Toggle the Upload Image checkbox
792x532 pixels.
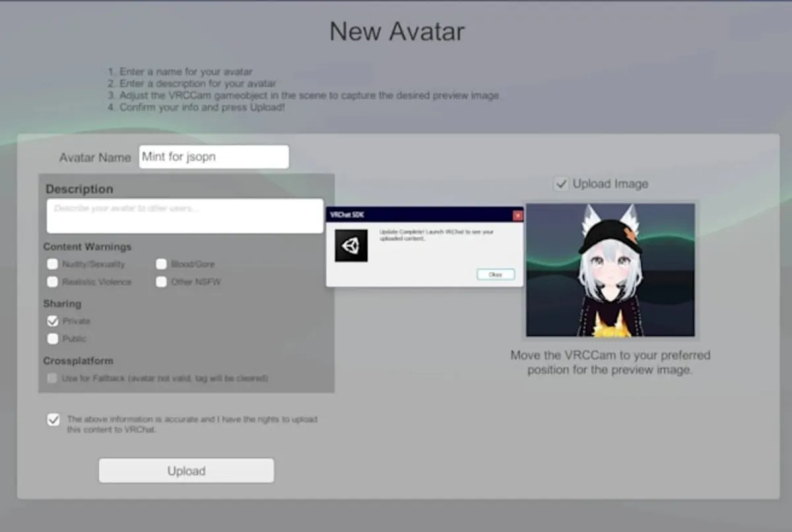(x=561, y=184)
